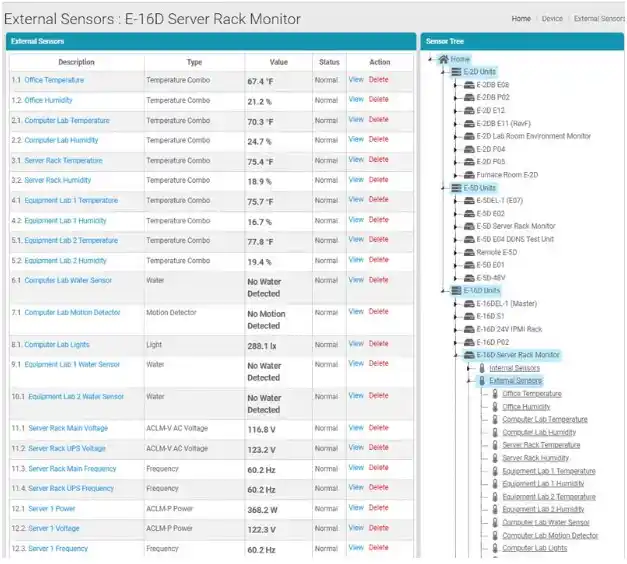Click the device icon beside E-16D 24V IPMI Rack
The height and width of the screenshot is (564, 627).
469,329
